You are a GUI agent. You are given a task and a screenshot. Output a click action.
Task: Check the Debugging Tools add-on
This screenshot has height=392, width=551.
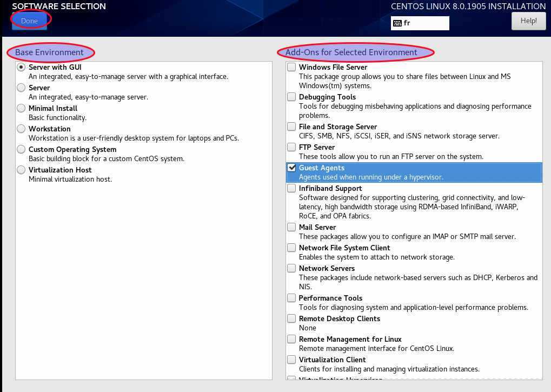tap(292, 97)
